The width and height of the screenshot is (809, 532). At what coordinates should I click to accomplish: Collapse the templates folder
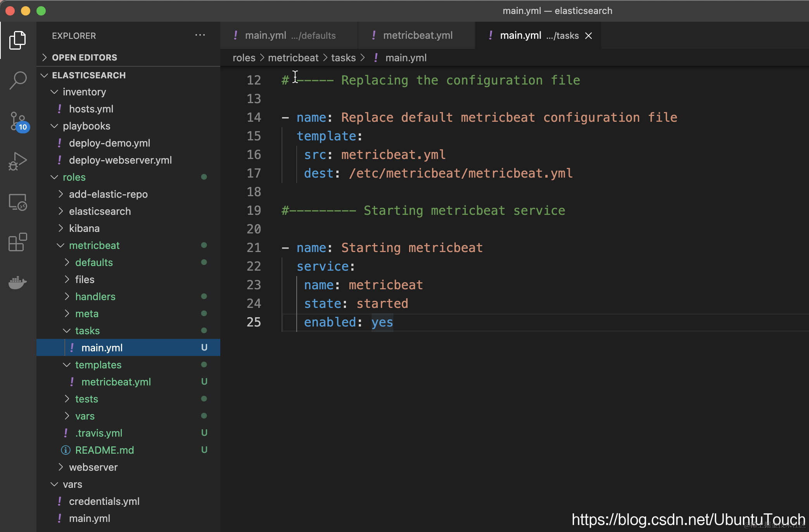(x=98, y=365)
